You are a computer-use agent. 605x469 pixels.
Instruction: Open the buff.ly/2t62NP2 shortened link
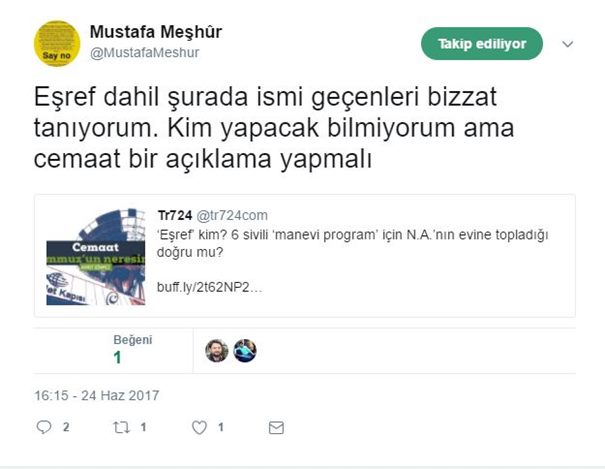pos(210,287)
